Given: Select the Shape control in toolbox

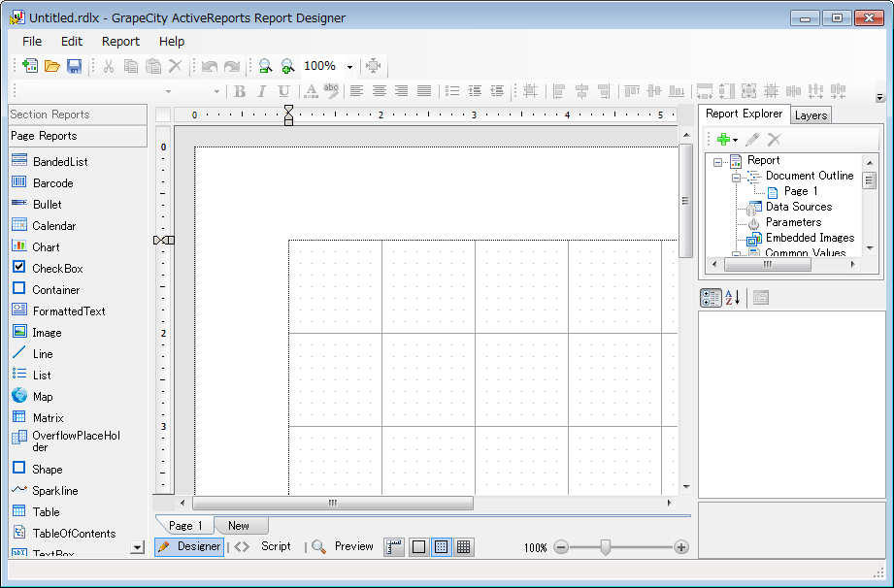Looking at the screenshot, I should (37, 469).
